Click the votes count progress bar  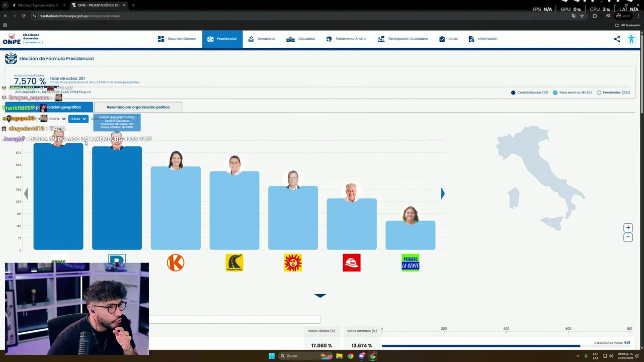[506, 345]
